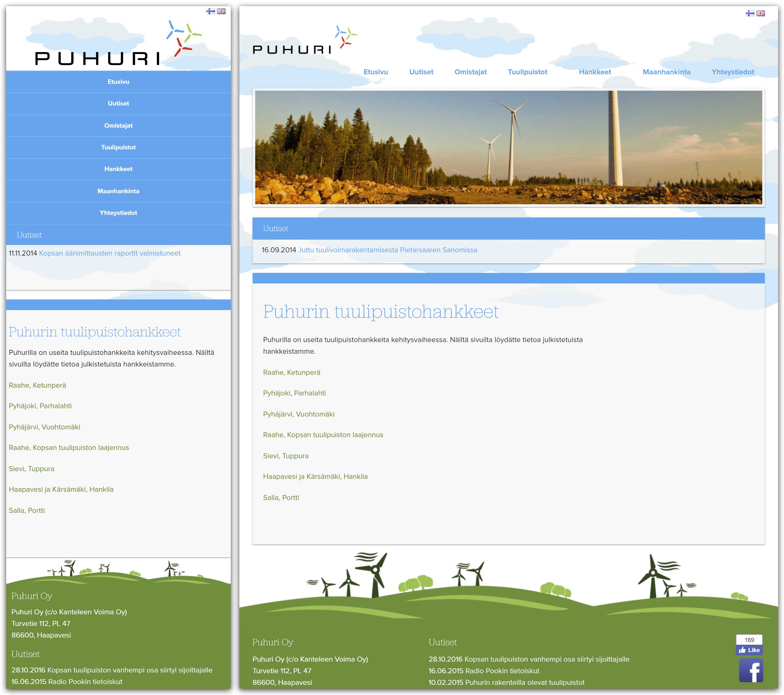
Task: Open Etusivu in the mobile menu
Action: click(x=119, y=82)
